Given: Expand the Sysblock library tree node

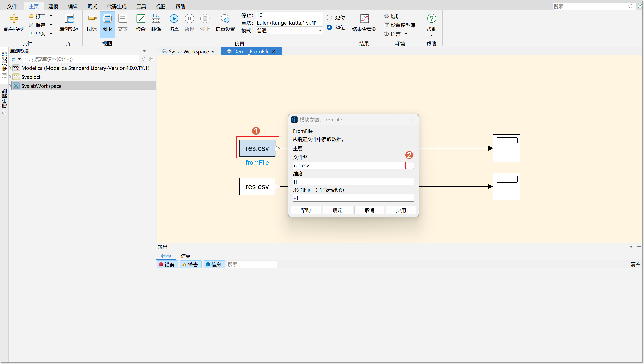Looking at the screenshot, I should (x=10, y=77).
